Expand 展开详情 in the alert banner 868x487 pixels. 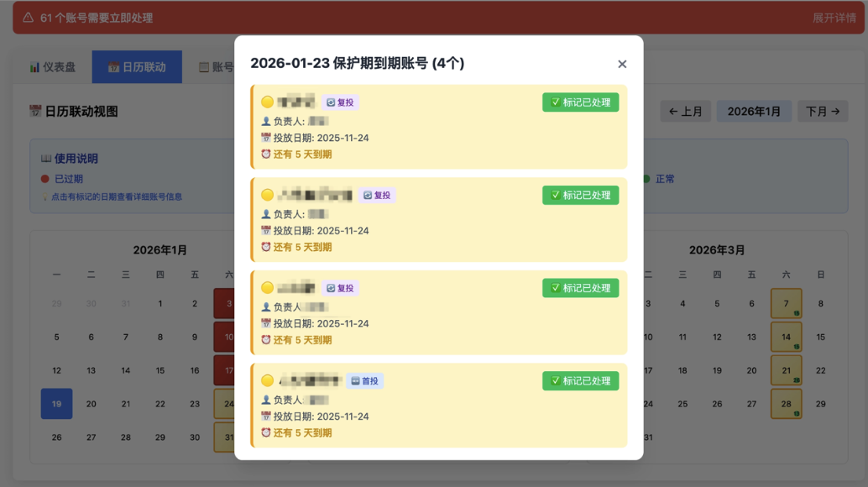pos(835,17)
